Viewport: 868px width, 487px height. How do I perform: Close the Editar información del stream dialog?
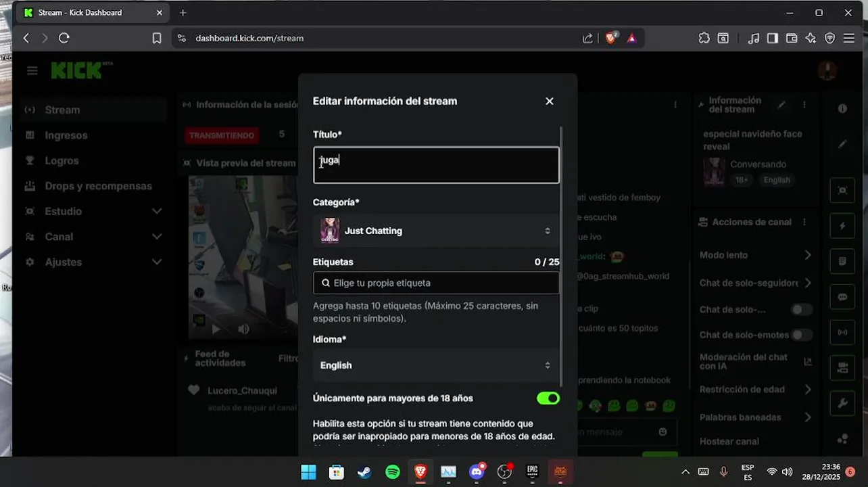coord(549,101)
